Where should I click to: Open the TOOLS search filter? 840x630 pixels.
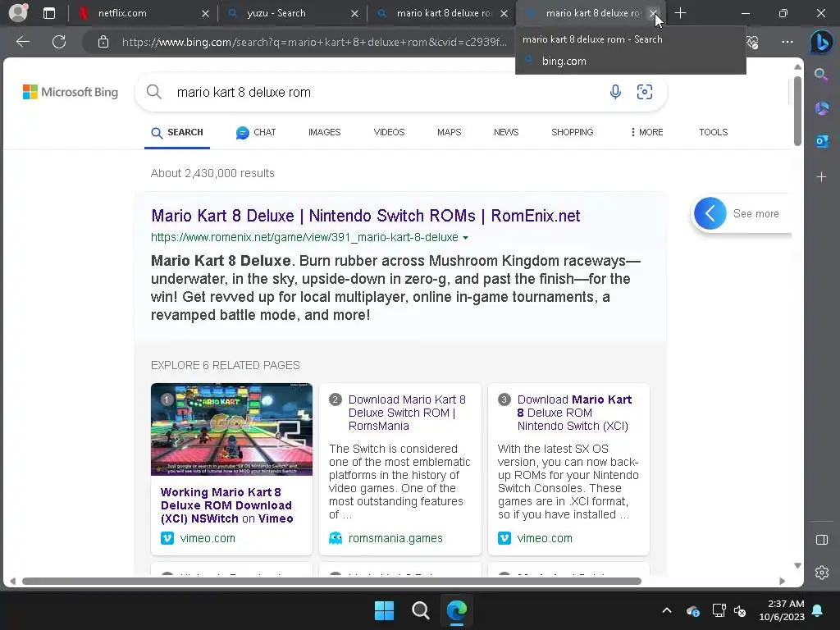[713, 132]
